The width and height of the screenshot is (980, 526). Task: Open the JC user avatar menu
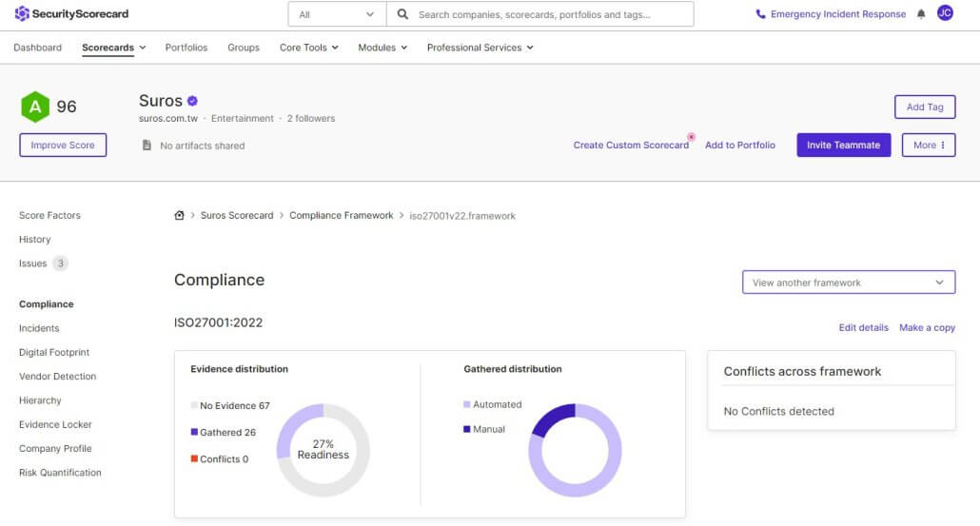pyautogui.click(x=945, y=13)
